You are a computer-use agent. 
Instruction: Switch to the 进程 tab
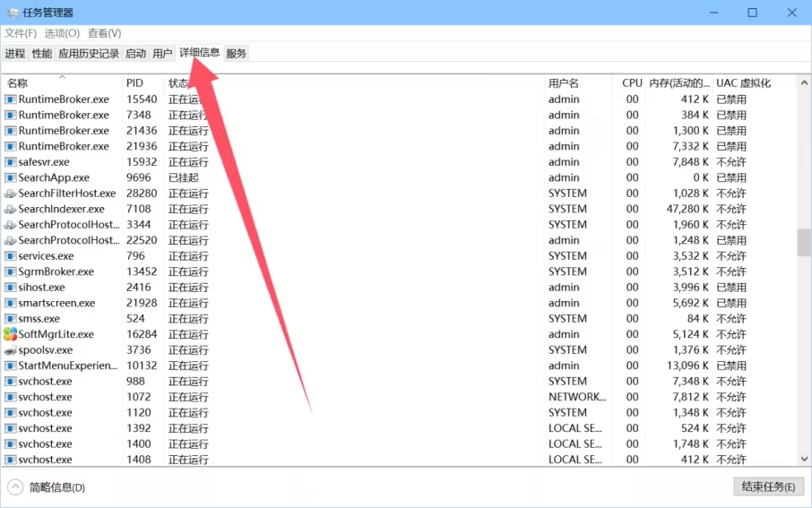pos(15,54)
